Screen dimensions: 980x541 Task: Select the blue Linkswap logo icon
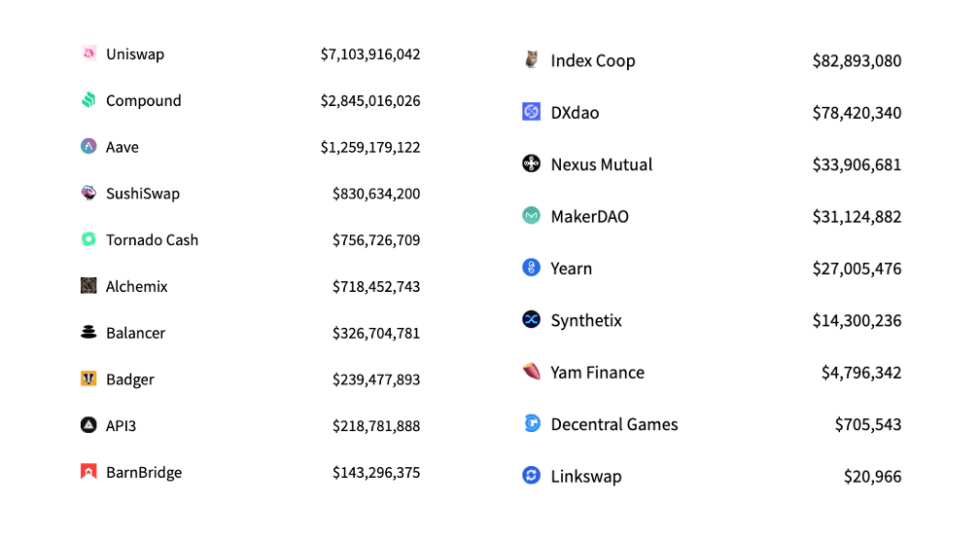point(531,475)
